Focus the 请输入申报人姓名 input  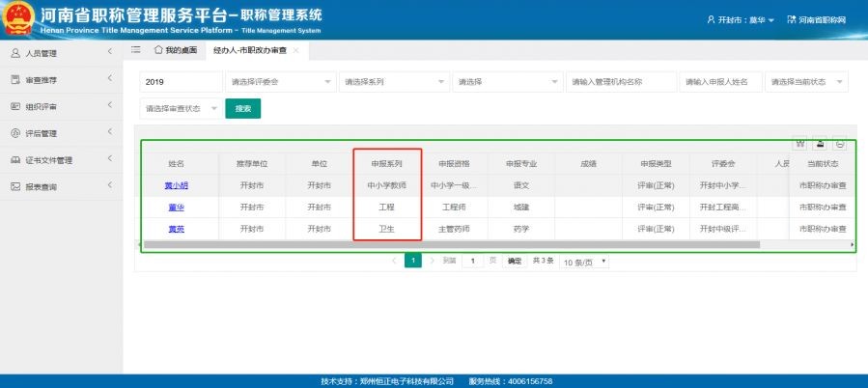tap(720, 82)
